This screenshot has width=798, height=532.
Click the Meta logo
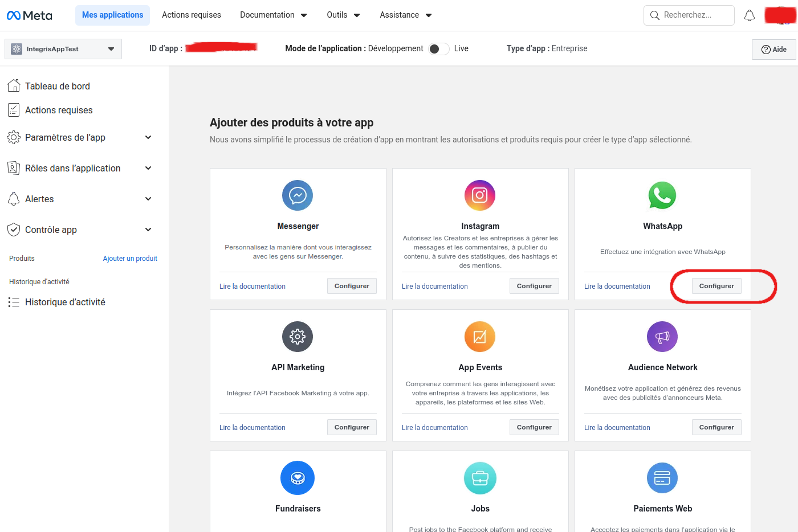pyautogui.click(x=30, y=15)
